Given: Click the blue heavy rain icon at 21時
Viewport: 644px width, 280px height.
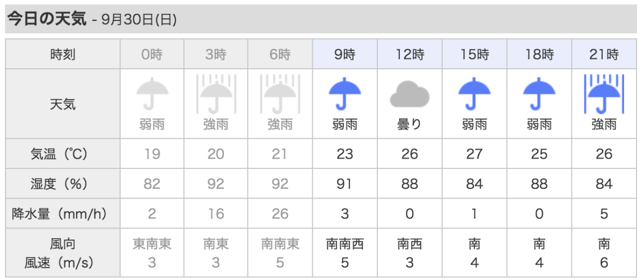Looking at the screenshot, I should pyautogui.click(x=604, y=93).
